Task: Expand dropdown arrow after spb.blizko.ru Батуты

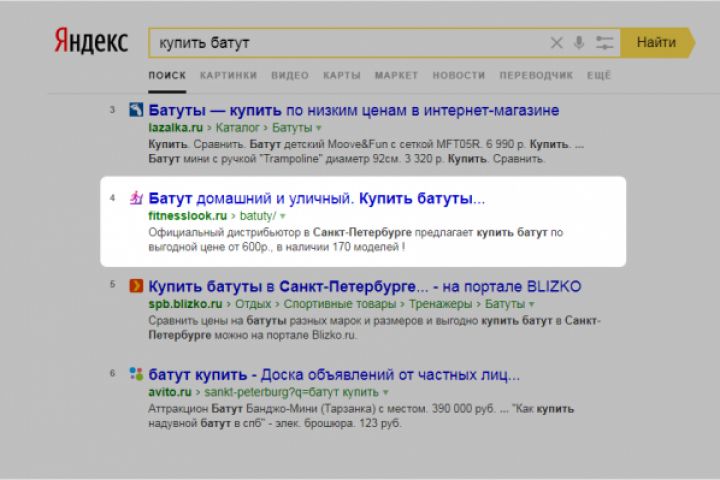Action: click(532, 305)
